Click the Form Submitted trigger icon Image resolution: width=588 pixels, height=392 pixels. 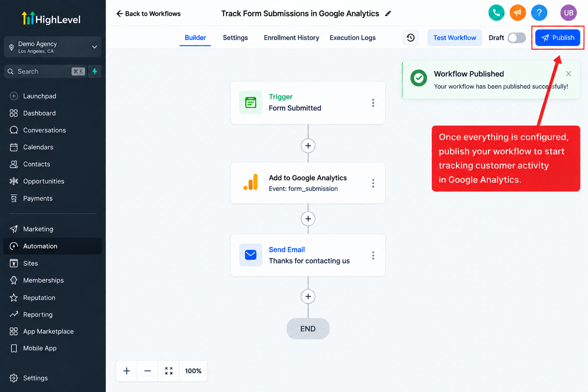(251, 102)
